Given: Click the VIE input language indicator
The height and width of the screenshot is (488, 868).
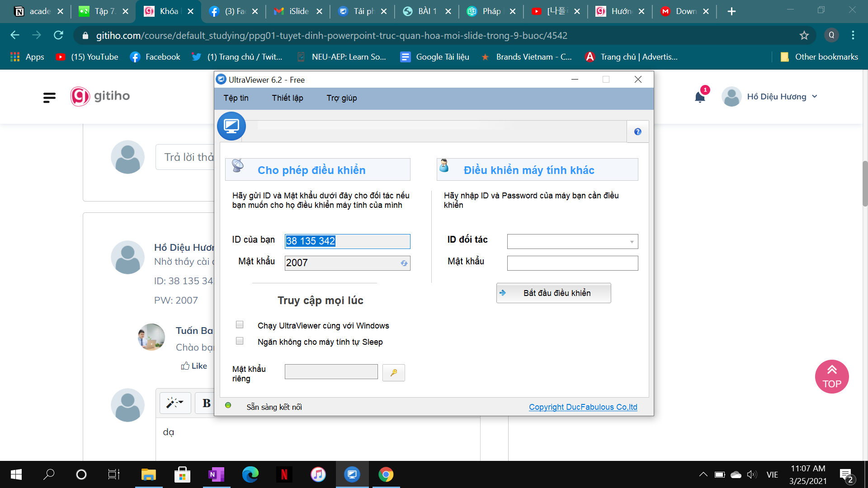Looking at the screenshot, I should [x=772, y=475].
